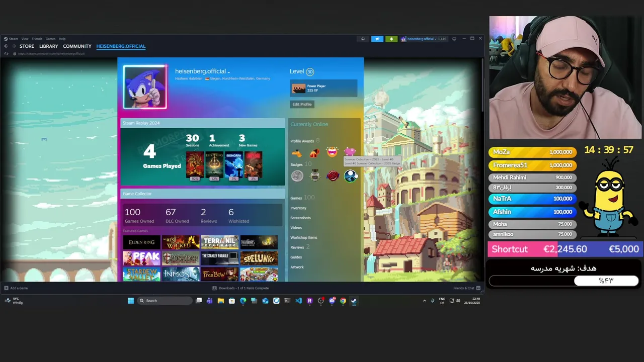The image size is (644, 362).
Task: Open the Friends menu
Action: tap(37, 39)
